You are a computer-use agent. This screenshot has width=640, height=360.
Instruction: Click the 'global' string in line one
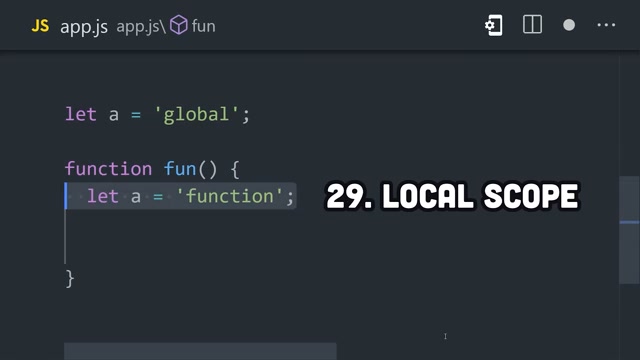pyautogui.click(x=196, y=114)
